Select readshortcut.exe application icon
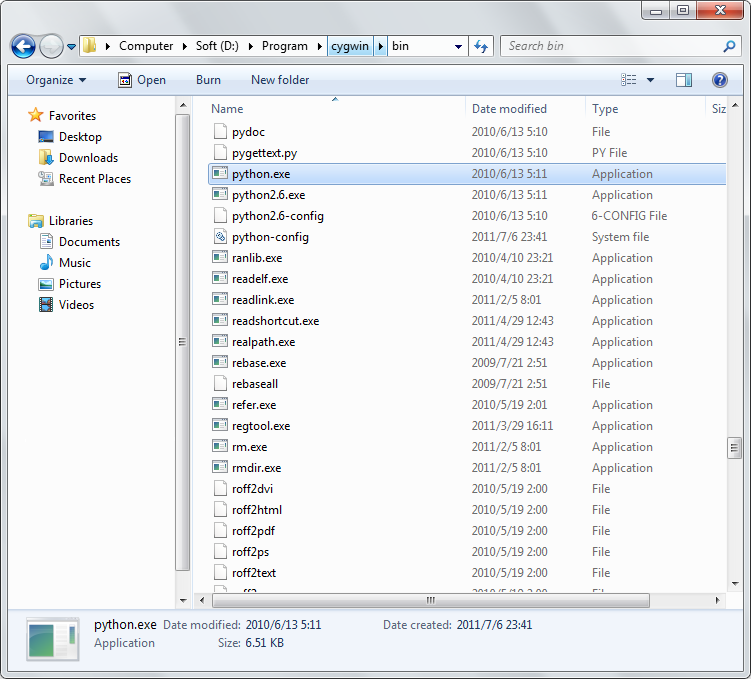 click(220, 320)
